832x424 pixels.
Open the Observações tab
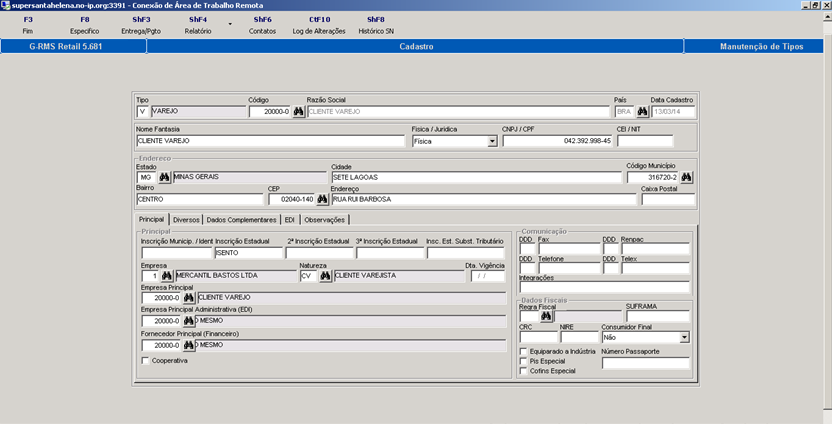pos(325,220)
